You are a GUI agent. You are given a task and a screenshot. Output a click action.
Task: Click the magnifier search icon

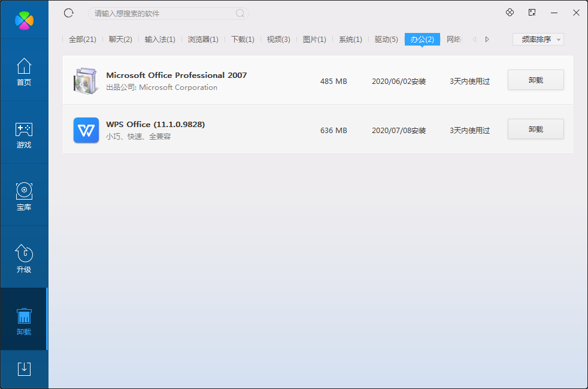tap(240, 14)
